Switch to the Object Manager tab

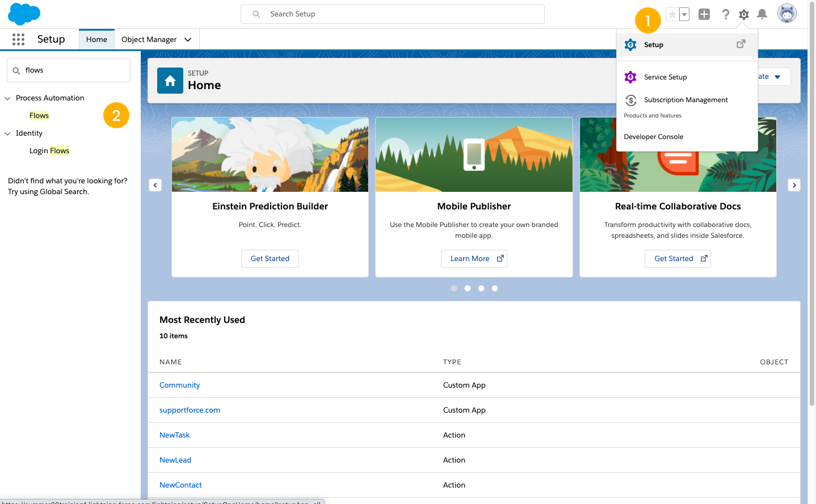point(149,39)
